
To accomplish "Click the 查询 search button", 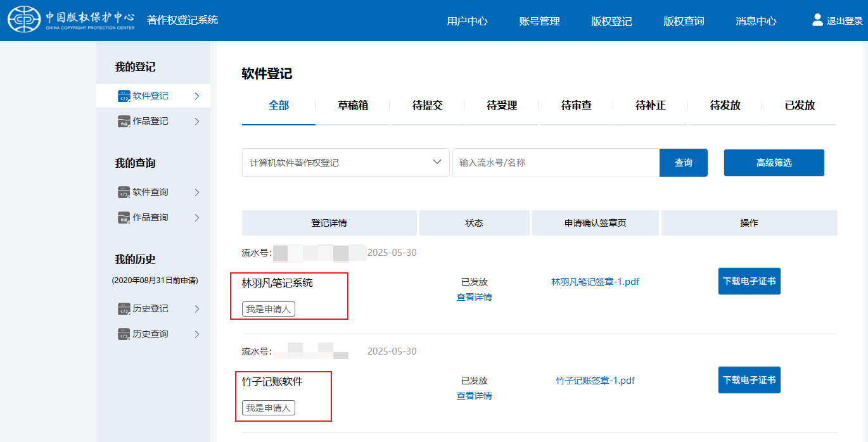I will (x=684, y=163).
